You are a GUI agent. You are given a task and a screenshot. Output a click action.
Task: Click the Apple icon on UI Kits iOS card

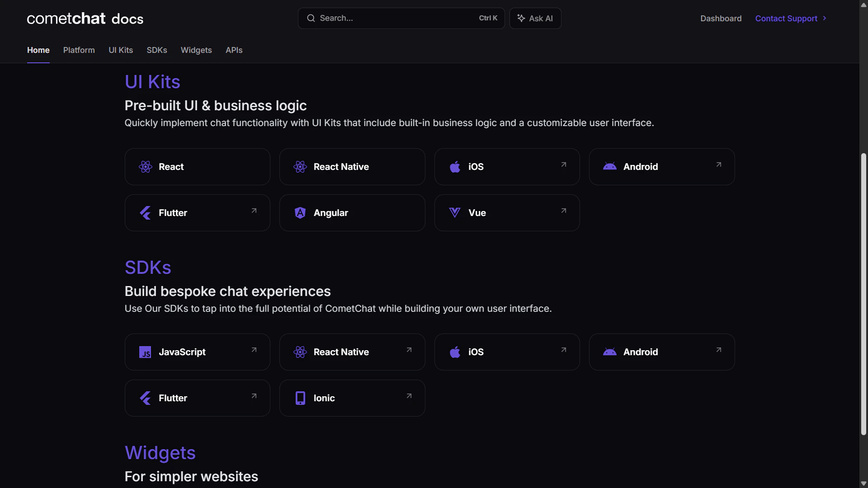[x=455, y=167]
